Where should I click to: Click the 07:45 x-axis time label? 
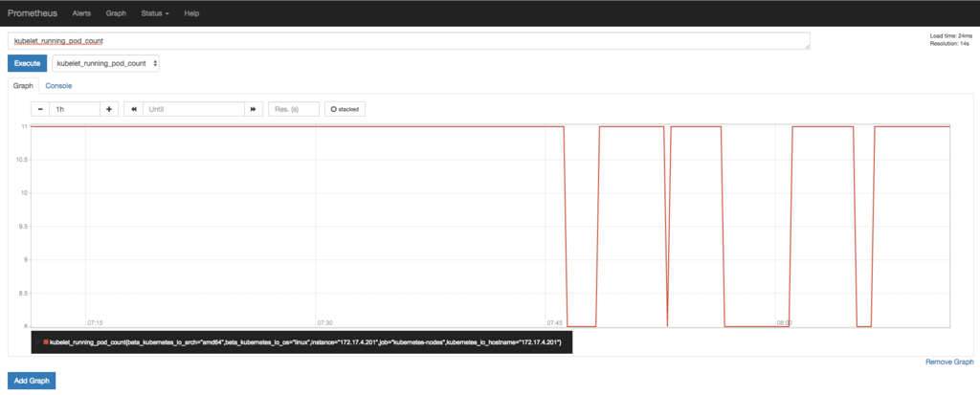point(555,322)
